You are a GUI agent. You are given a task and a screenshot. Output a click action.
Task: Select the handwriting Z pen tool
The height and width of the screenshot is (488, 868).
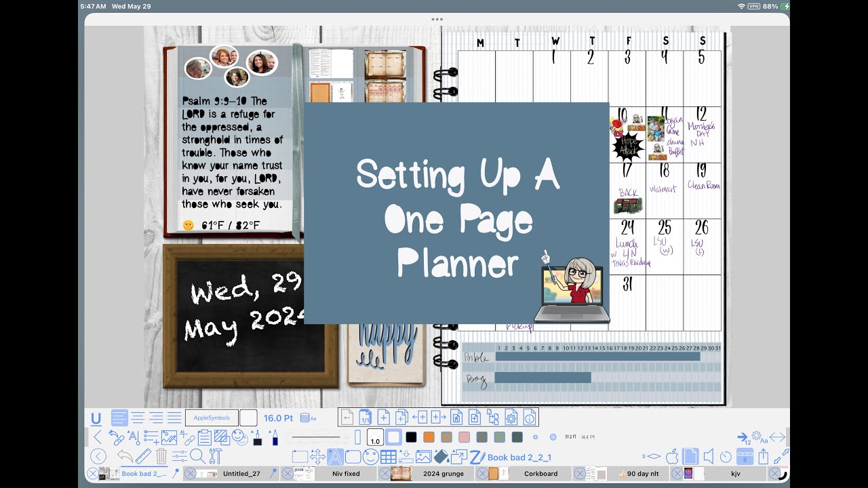[476, 457]
